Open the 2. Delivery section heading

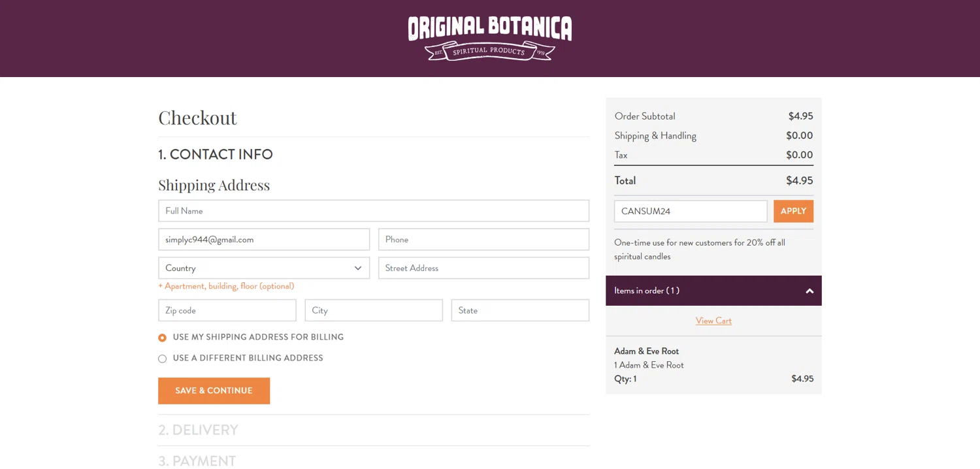pos(198,430)
